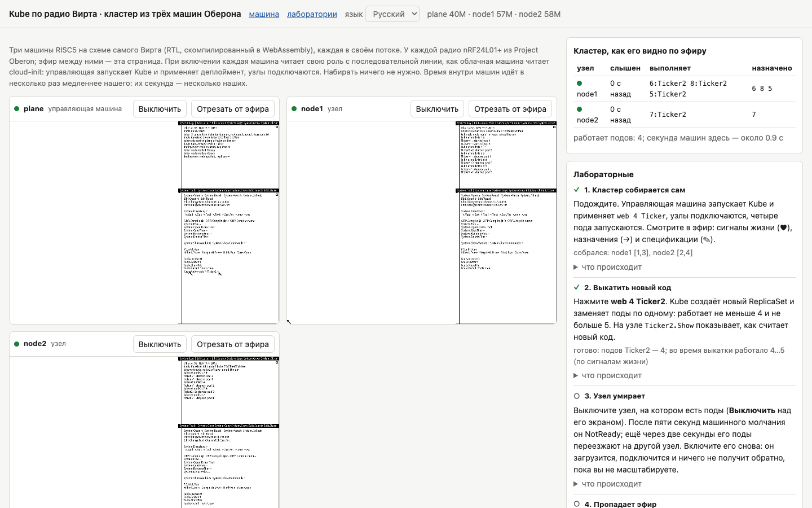Click the green status dot in node1's machine card
The image size is (812, 508).
294,109
